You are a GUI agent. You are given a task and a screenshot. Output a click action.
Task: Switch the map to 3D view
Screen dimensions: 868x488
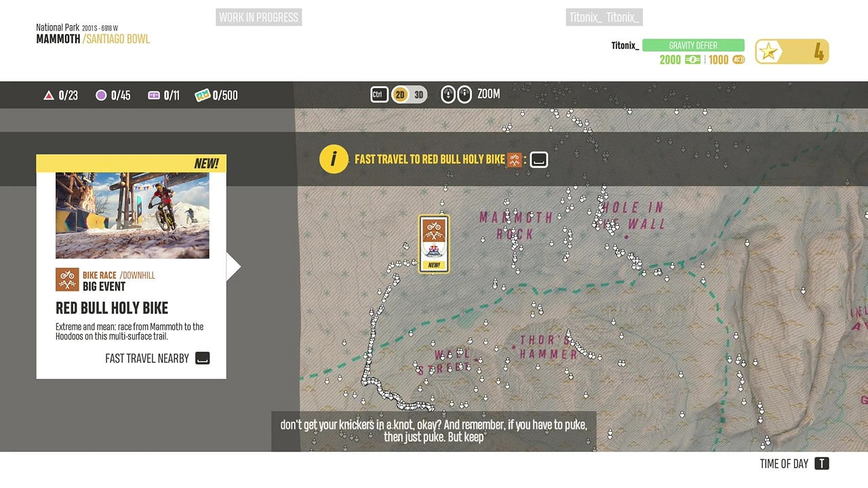pyautogui.click(x=419, y=95)
